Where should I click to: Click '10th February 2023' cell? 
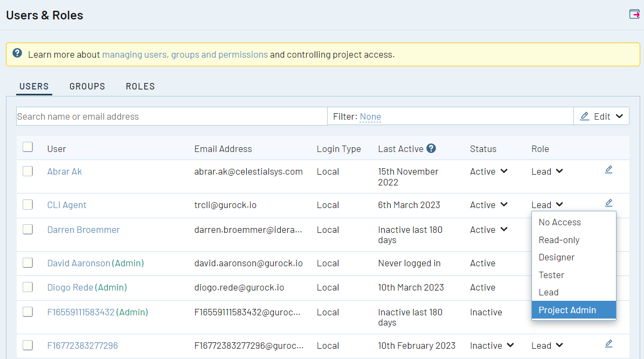(417, 346)
